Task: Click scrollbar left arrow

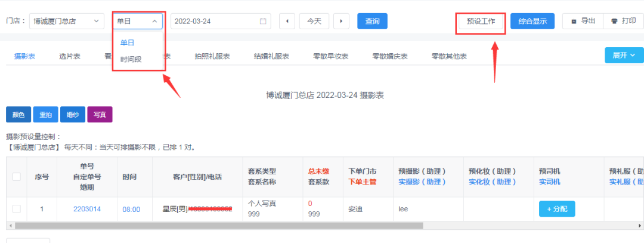Action: pos(10,226)
